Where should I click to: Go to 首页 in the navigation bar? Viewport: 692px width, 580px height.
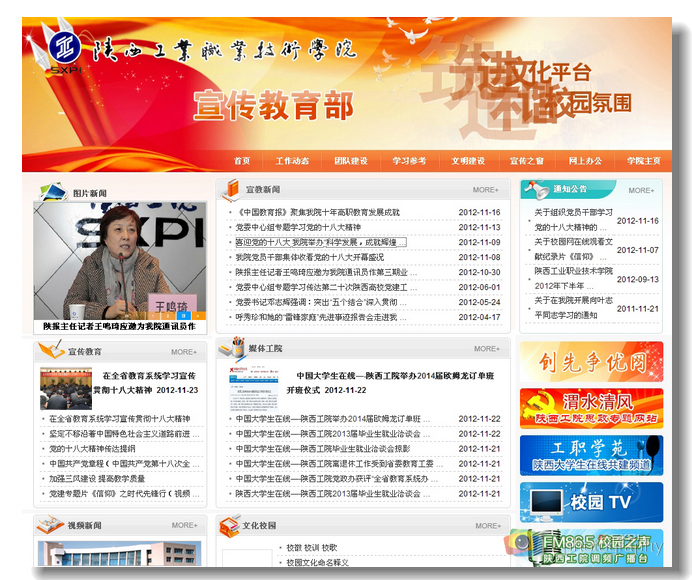(x=241, y=161)
